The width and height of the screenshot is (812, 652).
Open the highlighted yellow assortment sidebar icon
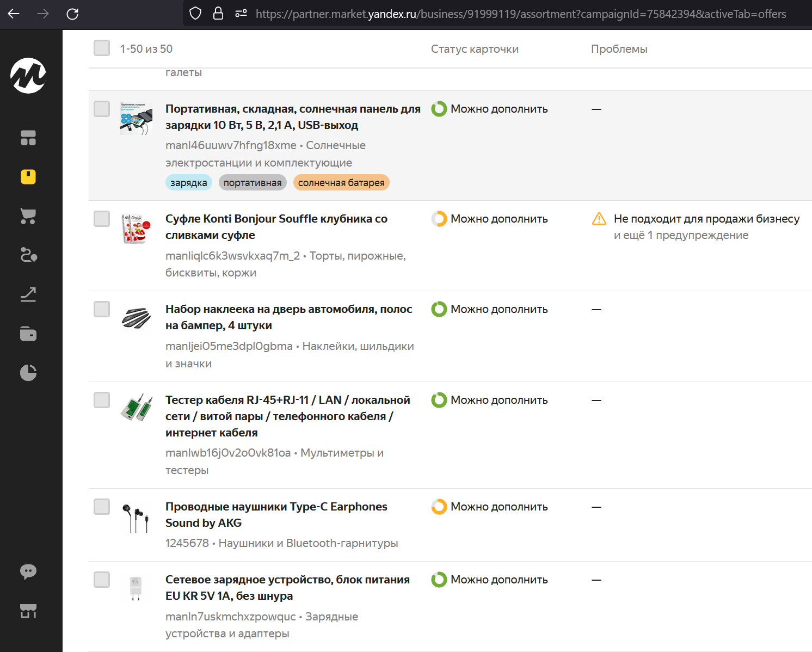click(28, 177)
